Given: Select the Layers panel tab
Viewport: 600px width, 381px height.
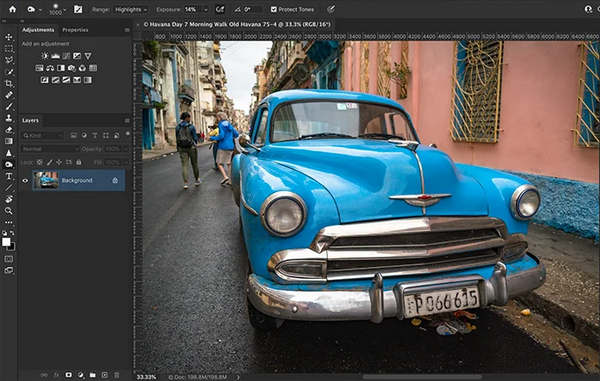Looking at the screenshot, I should click(x=30, y=120).
